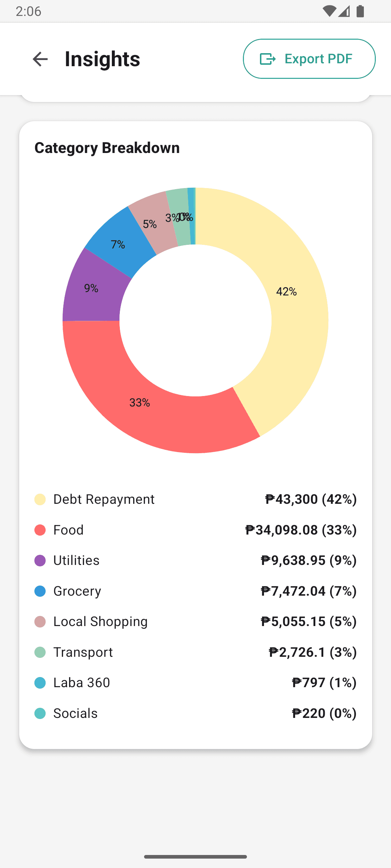This screenshot has height=868, width=391.
Task: Tap the battery icon in status bar
Action: 360,11
